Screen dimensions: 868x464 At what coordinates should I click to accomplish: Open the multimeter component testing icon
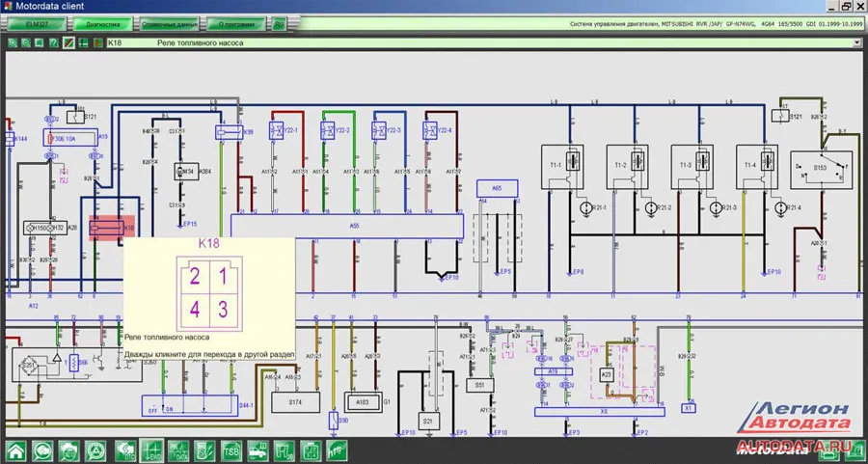(204, 451)
